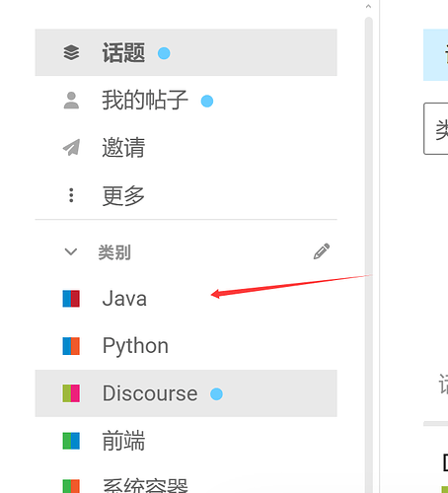Click the green-blue 前端 category badge
Image resolution: width=448 pixels, height=493 pixels.
71,441
